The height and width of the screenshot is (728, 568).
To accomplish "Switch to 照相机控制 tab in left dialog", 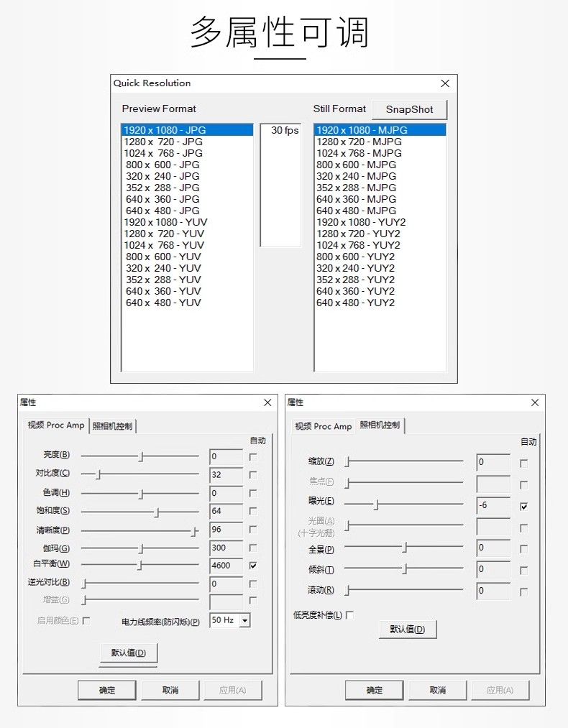I will 112,425.
